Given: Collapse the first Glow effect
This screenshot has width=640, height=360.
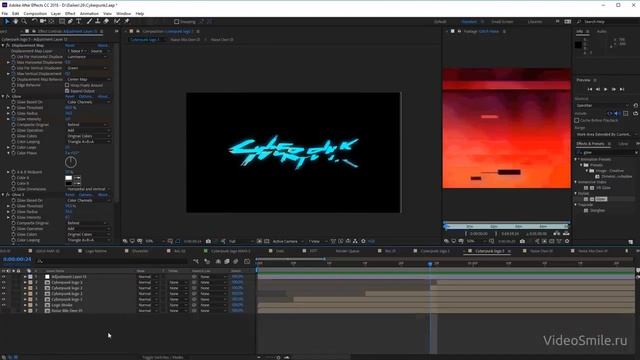Looking at the screenshot, I should (x=3, y=96).
